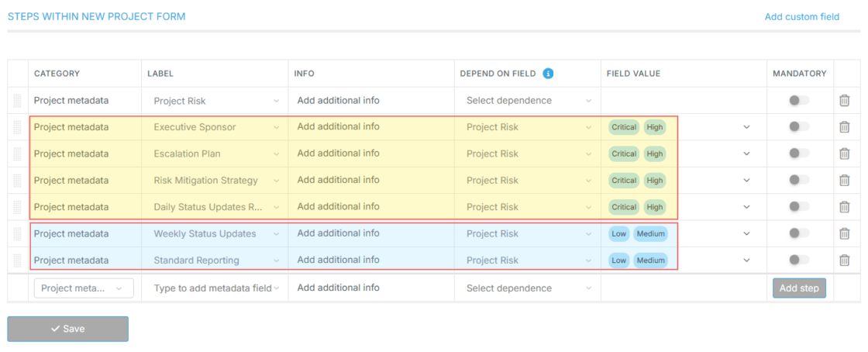
Task: Toggle mandatory switch for Project Risk
Action: pos(798,101)
